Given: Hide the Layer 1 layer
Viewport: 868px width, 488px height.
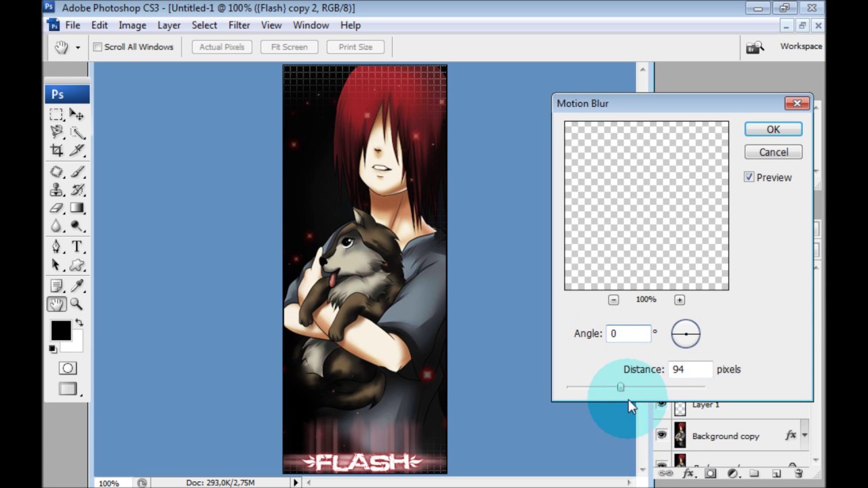Looking at the screenshot, I should click(x=661, y=405).
